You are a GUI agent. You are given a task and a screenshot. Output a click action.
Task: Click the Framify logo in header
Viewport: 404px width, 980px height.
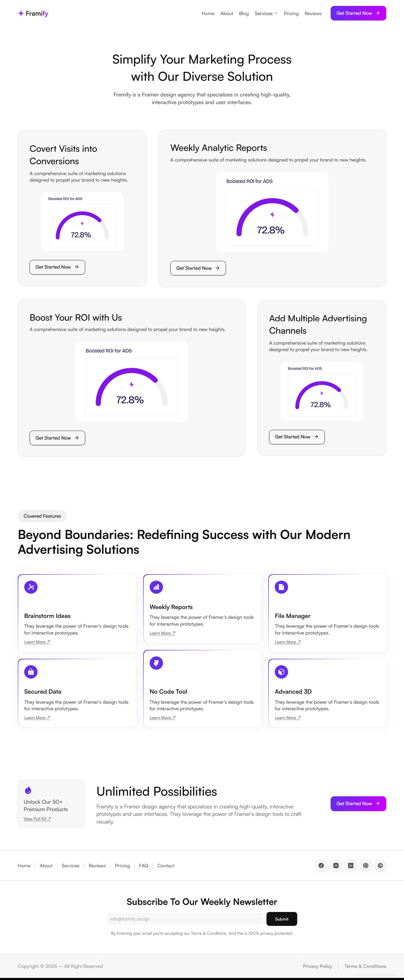(x=33, y=13)
